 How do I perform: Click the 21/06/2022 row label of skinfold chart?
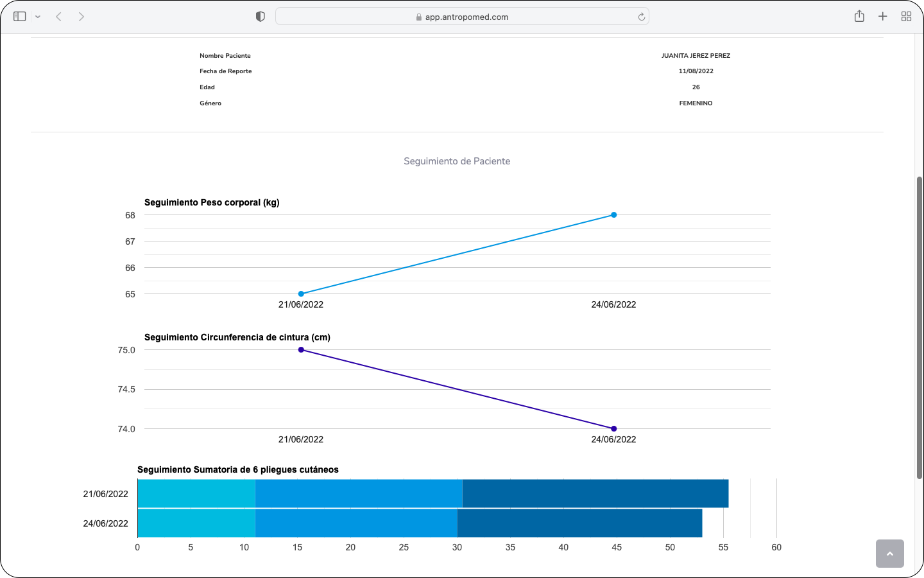106,494
